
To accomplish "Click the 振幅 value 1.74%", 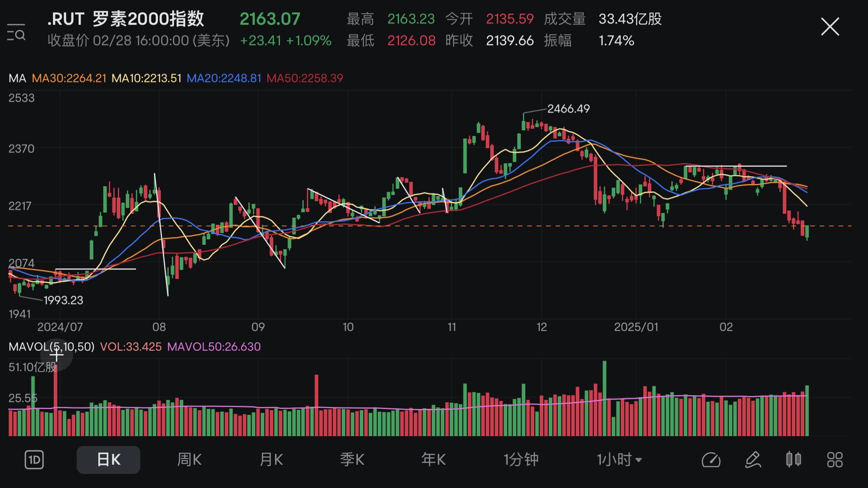I will (616, 40).
